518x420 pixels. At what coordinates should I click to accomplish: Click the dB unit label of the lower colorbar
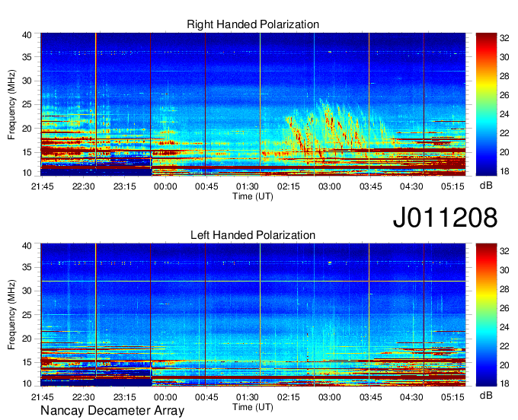tap(486, 395)
